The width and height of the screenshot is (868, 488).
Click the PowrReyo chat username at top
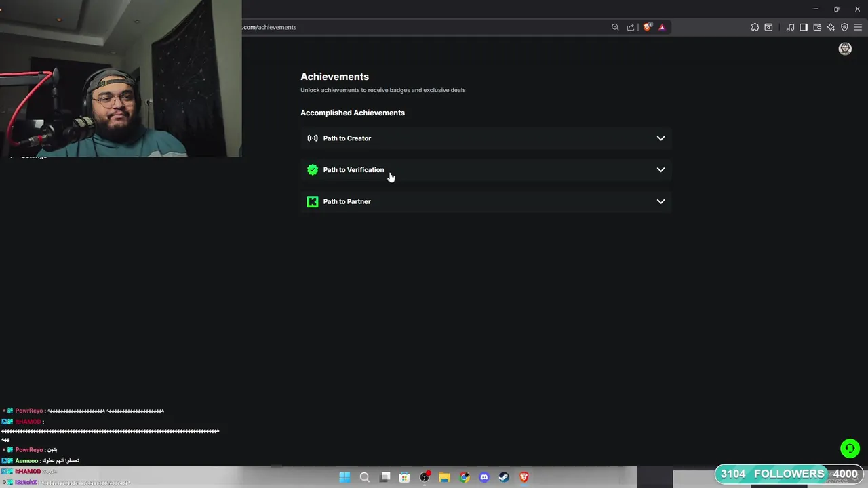tap(29, 411)
